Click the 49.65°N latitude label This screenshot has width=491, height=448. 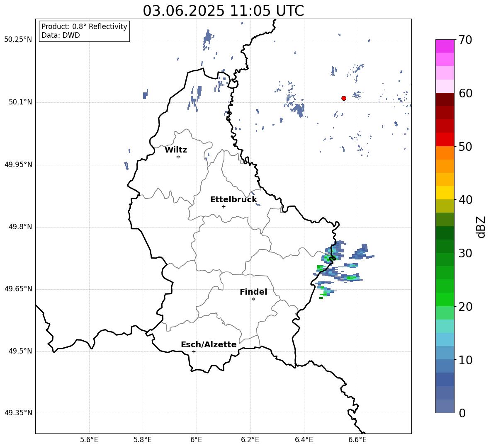click(18, 289)
